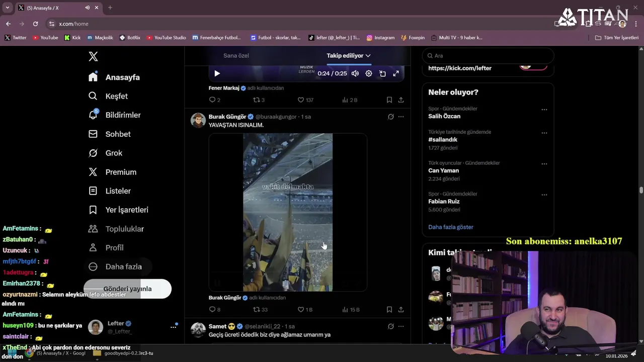Image resolution: width=644 pixels, height=362 pixels.
Task: Open Fabian Ruiz trending topic
Action: [444, 202]
